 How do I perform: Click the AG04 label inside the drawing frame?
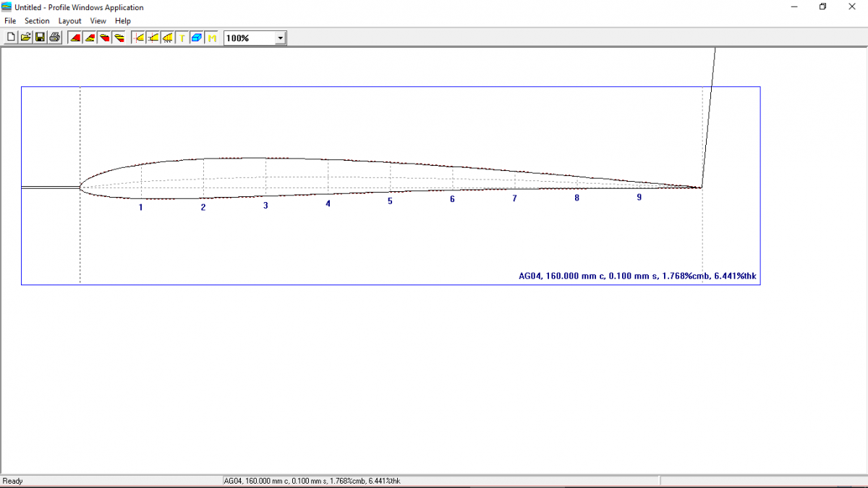(x=638, y=276)
